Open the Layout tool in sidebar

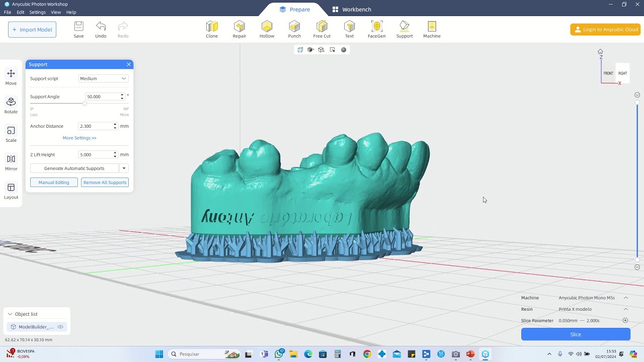coord(11,192)
